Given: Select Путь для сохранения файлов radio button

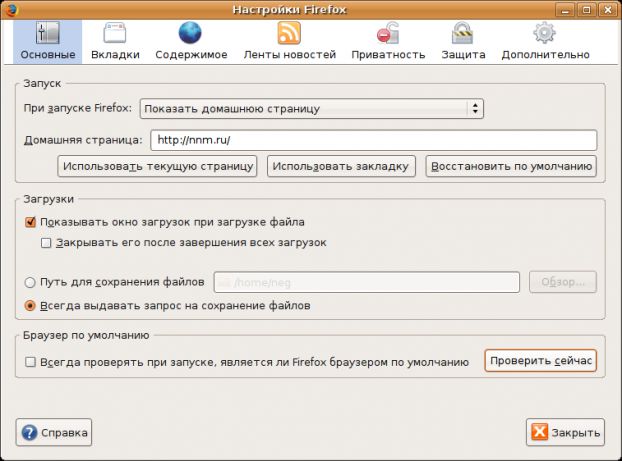Looking at the screenshot, I should pos(30,283).
